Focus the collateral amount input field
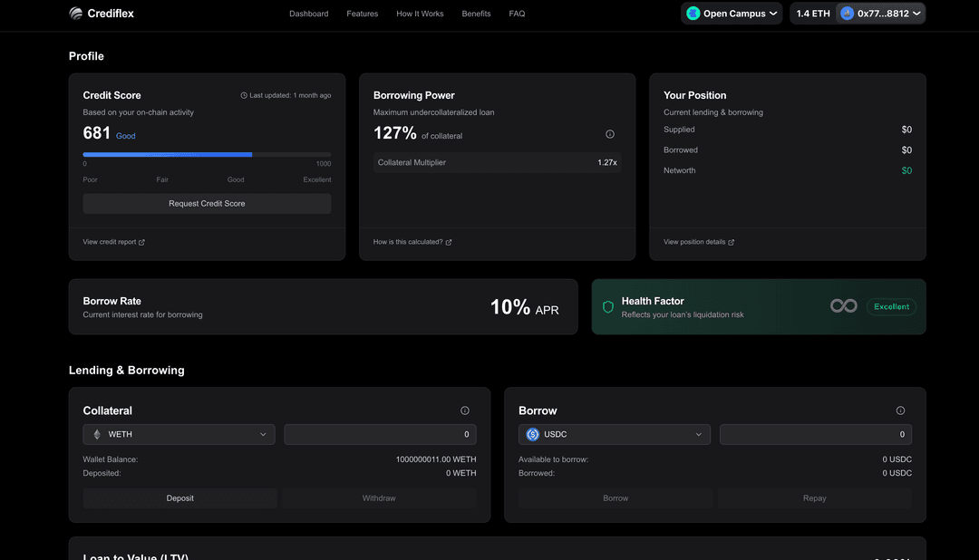 click(380, 435)
